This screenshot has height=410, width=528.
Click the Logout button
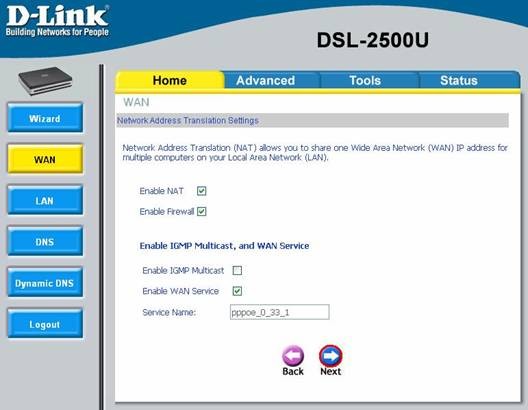[45, 324]
